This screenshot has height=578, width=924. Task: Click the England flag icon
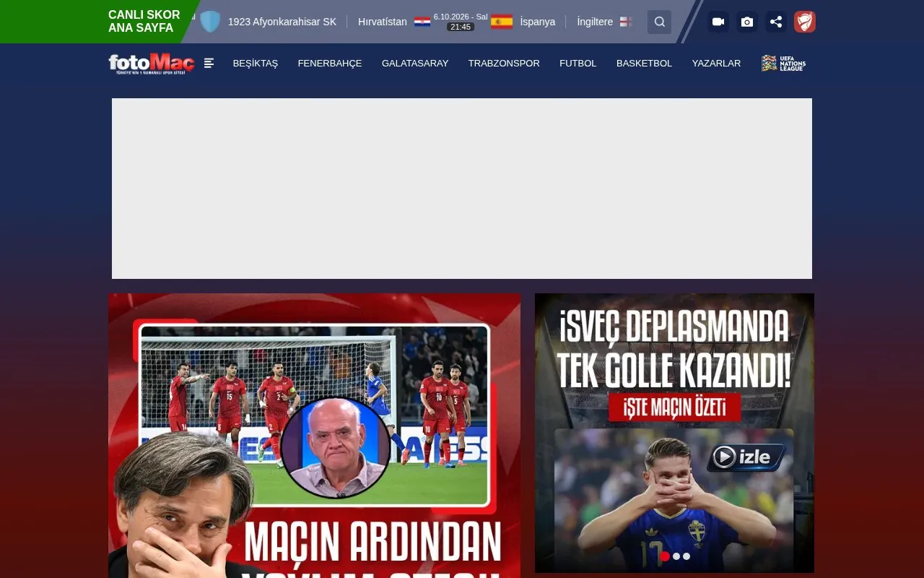(626, 22)
